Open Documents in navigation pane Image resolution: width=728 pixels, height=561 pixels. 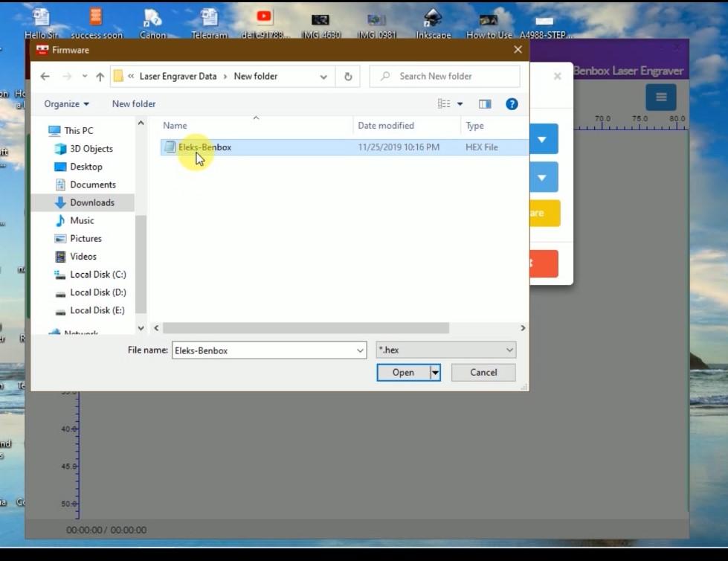point(92,185)
